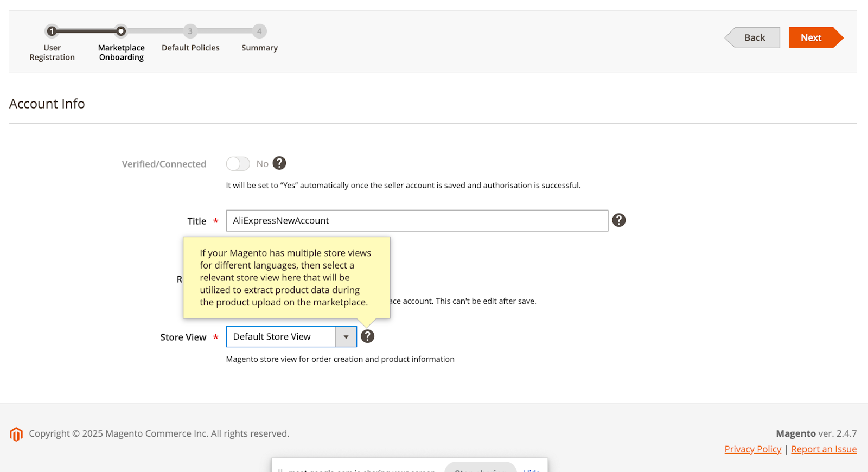Click step 3 circle in wizard progress
Screen dimensions: 868x472
pyautogui.click(x=190, y=31)
